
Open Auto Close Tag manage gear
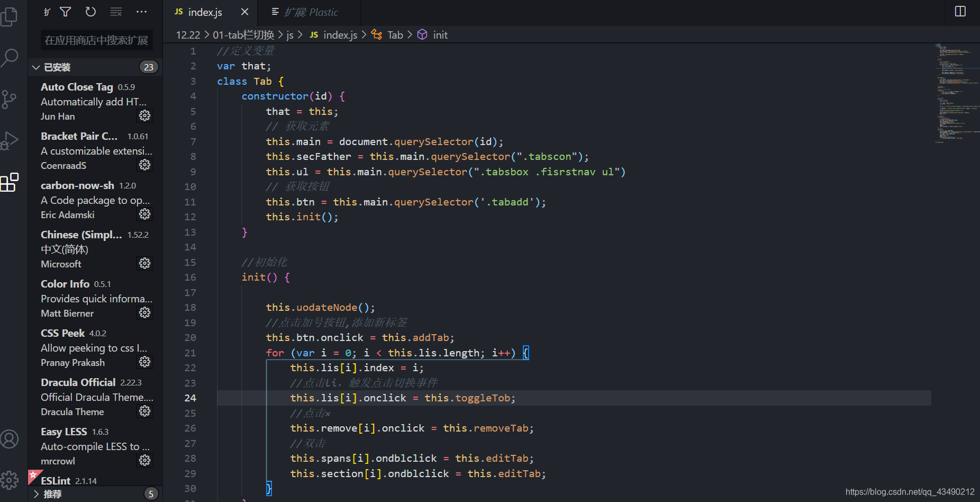pos(144,116)
